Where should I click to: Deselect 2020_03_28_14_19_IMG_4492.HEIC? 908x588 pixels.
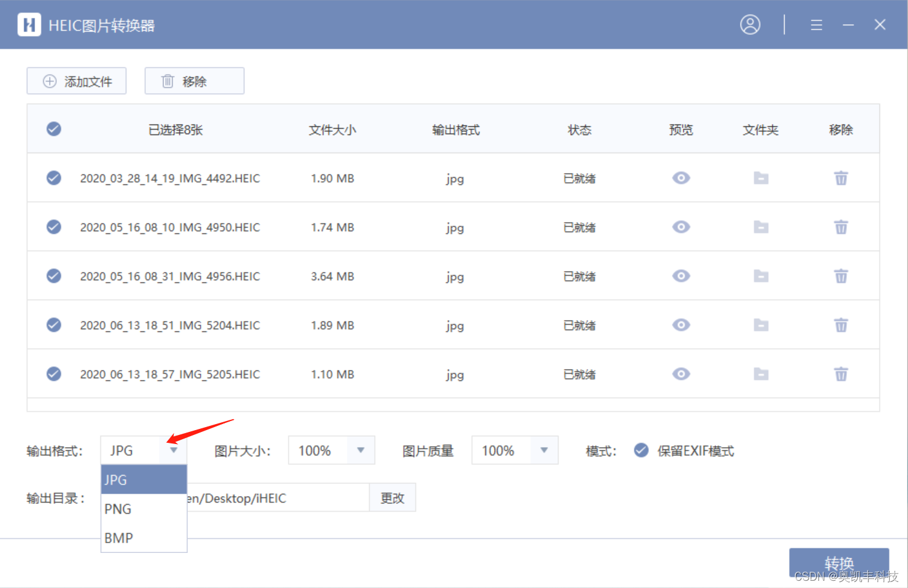point(53,177)
